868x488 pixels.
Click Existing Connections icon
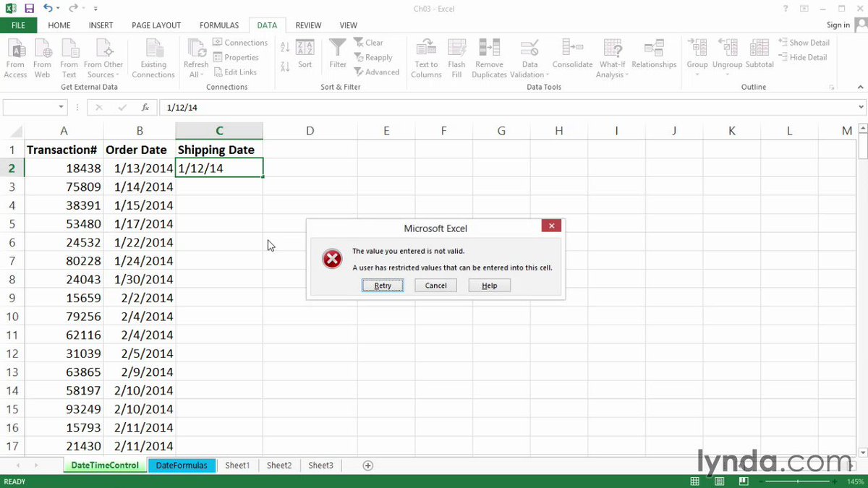tap(153, 58)
